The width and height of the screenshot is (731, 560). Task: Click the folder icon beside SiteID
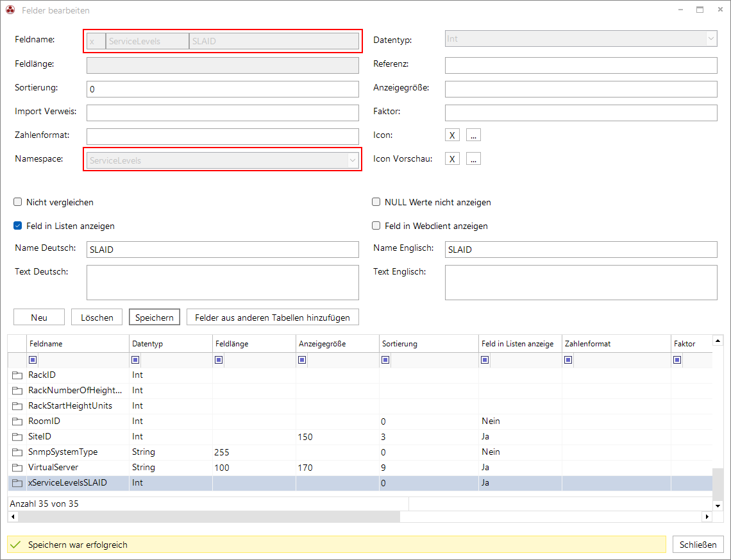coord(17,436)
